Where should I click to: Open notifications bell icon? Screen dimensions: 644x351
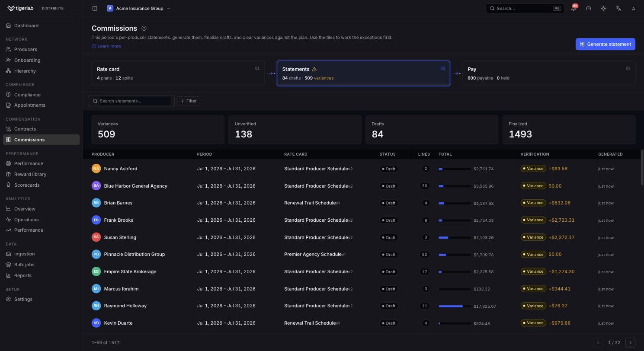(574, 9)
